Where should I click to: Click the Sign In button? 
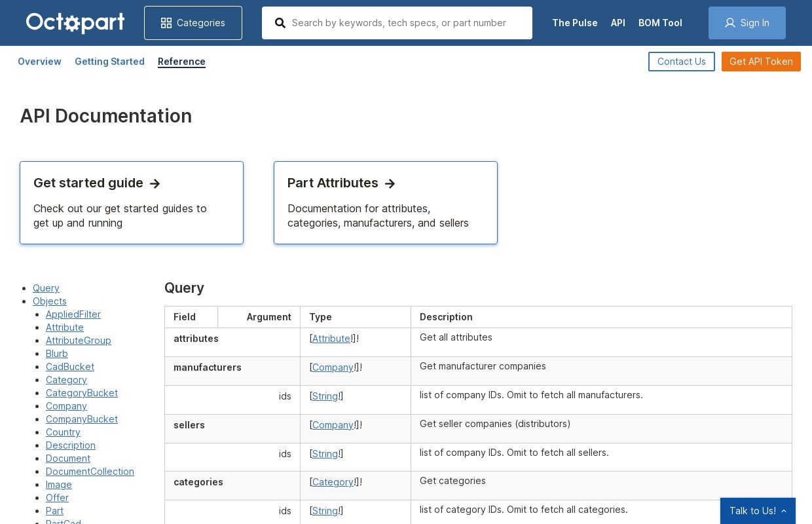(x=747, y=23)
